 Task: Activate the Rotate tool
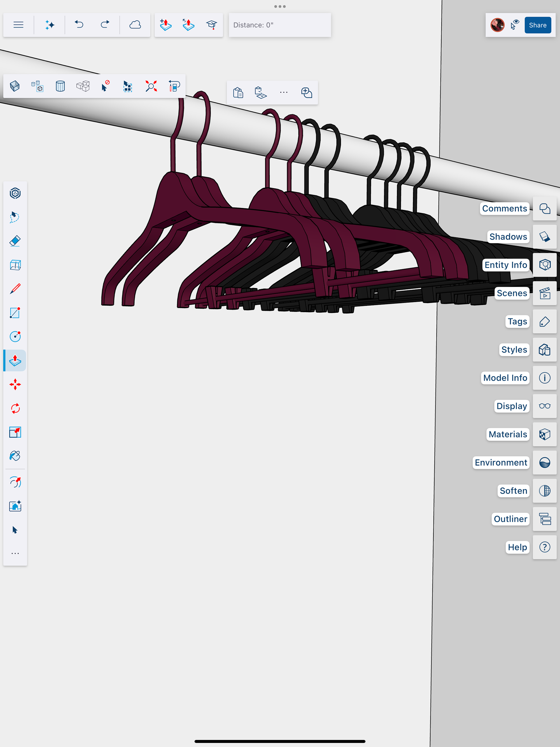(x=15, y=408)
